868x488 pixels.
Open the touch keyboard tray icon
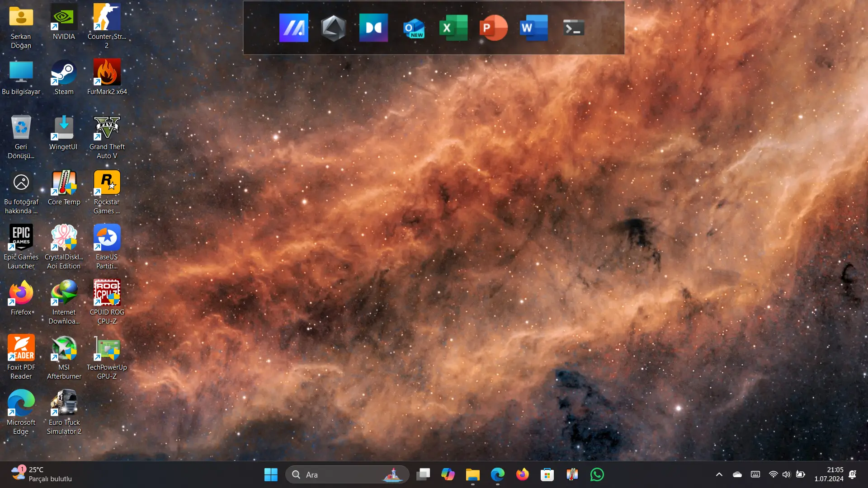coord(755,474)
